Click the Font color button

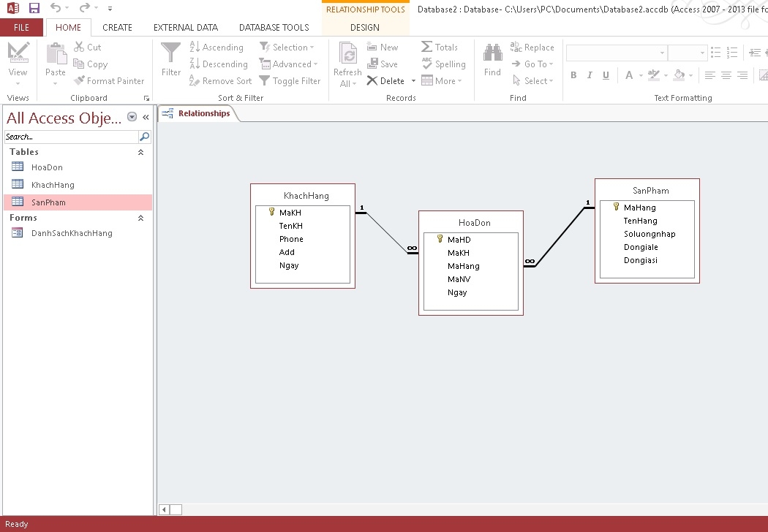(629, 75)
